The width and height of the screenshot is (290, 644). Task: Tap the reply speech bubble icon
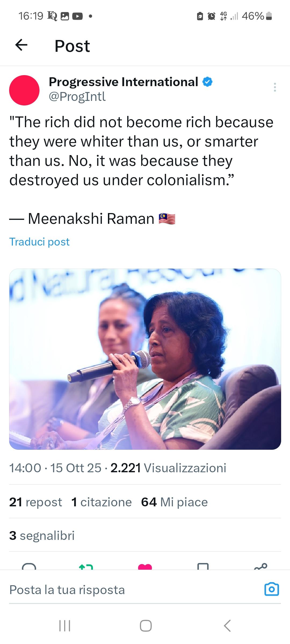(29, 566)
